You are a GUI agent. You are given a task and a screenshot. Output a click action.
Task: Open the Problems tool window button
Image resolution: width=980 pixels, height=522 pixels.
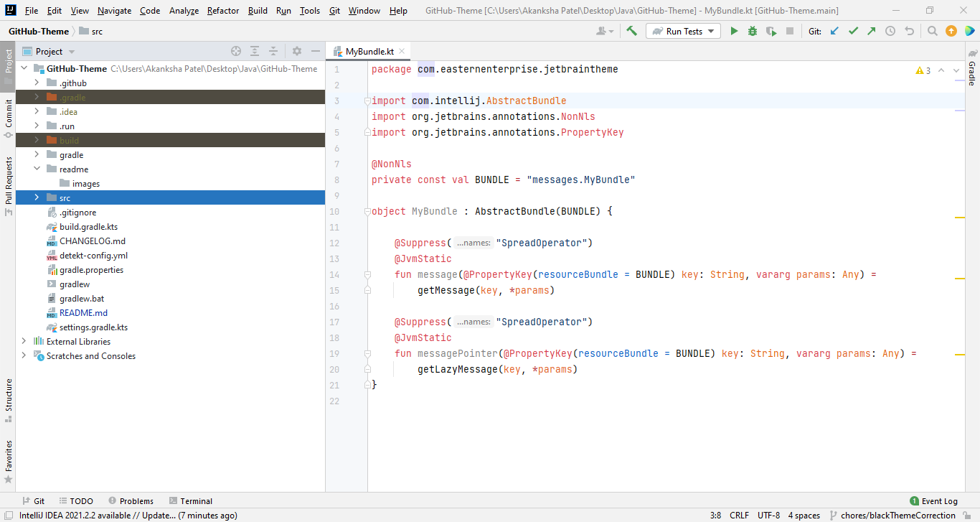tap(131, 501)
